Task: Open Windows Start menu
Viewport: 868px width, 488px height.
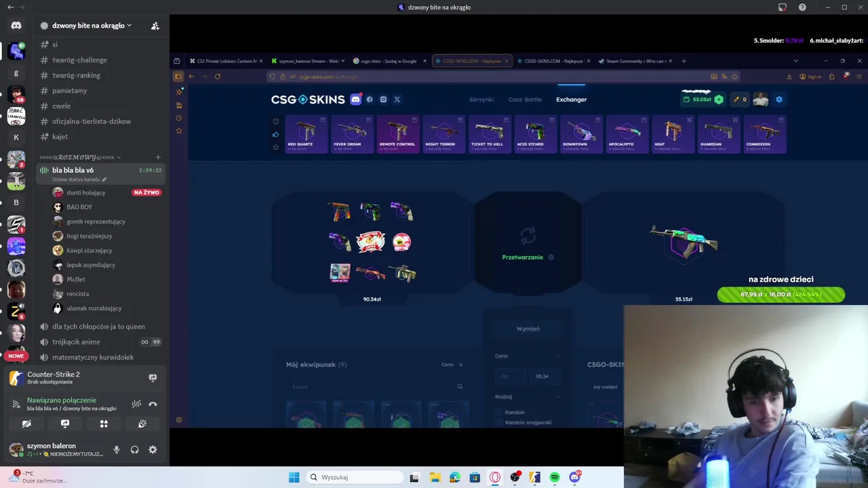Action: (294, 477)
